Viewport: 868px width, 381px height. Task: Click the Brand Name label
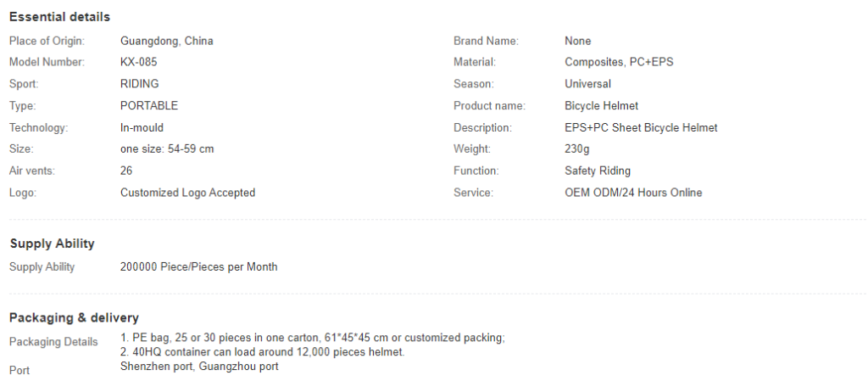pos(486,41)
